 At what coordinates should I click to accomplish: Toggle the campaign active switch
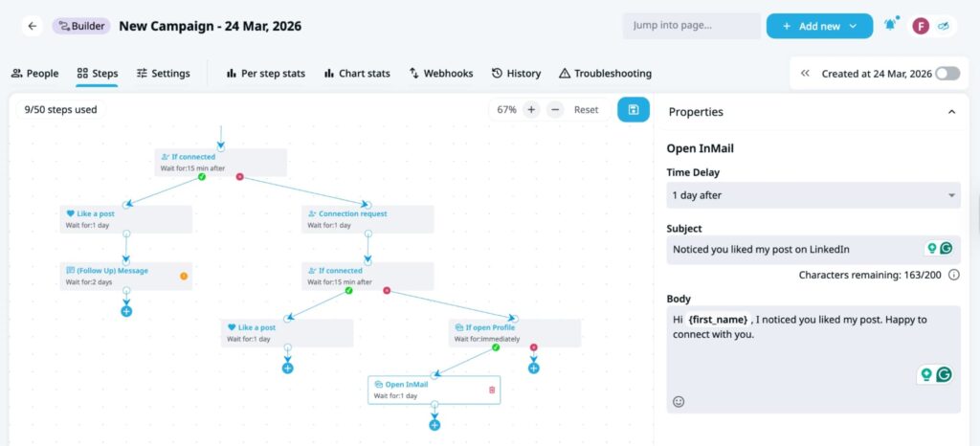point(947,74)
